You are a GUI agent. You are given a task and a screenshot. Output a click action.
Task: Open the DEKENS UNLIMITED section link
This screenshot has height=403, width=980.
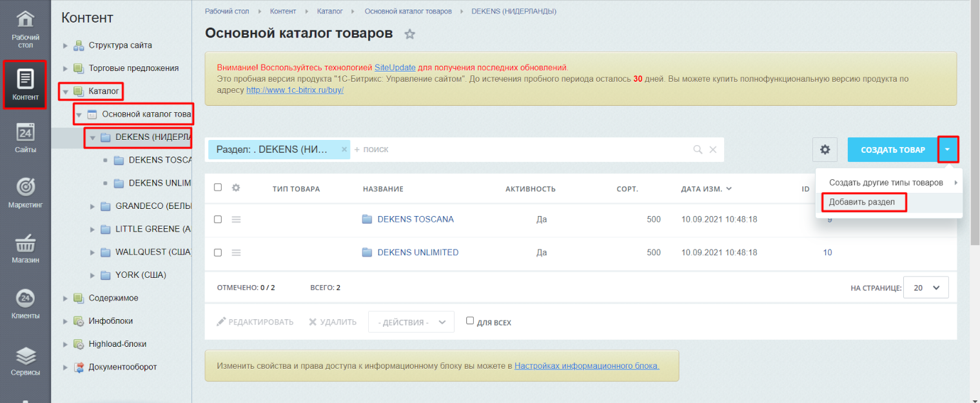point(418,253)
